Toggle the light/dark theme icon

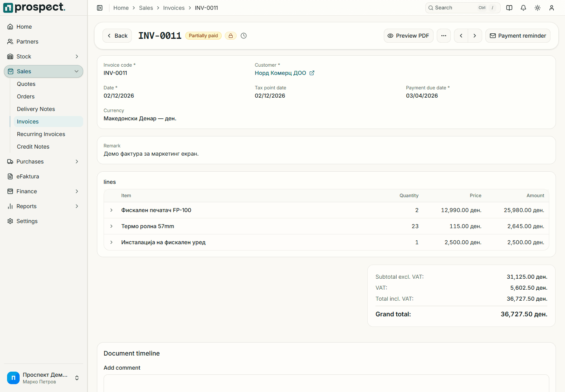pos(538,8)
